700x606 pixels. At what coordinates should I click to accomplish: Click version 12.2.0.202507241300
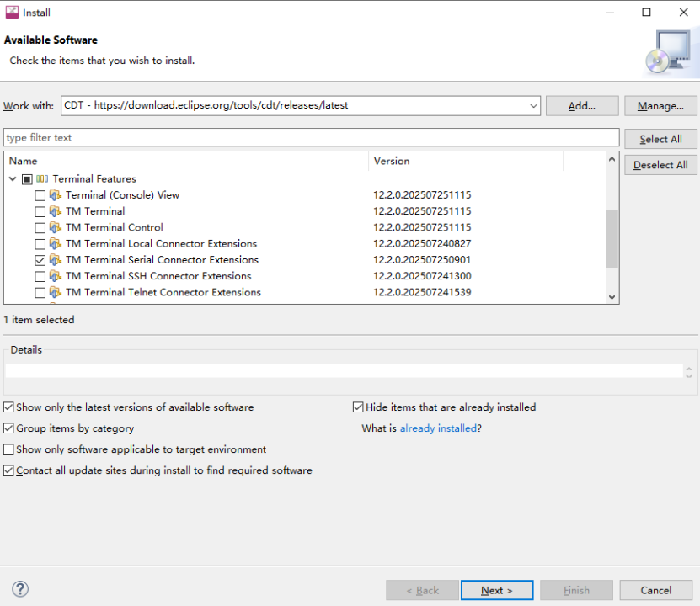pyautogui.click(x=422, y=276)
